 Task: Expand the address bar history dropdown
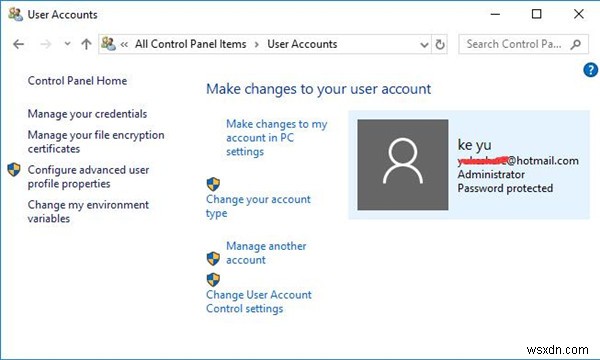(424, 45)
